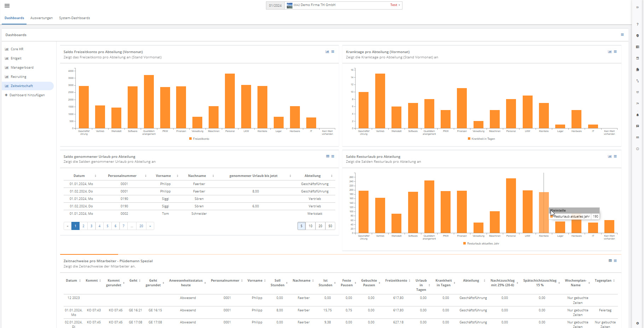Viewport: 644px width, 328px height.
Task: Click table view icon in Saldo genommener Urlaub
Action: [327, 156]
